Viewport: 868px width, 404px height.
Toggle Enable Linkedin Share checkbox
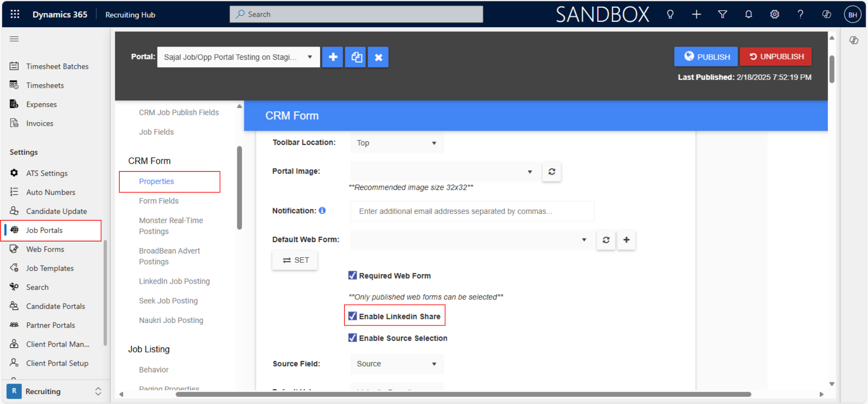[353, 316]
